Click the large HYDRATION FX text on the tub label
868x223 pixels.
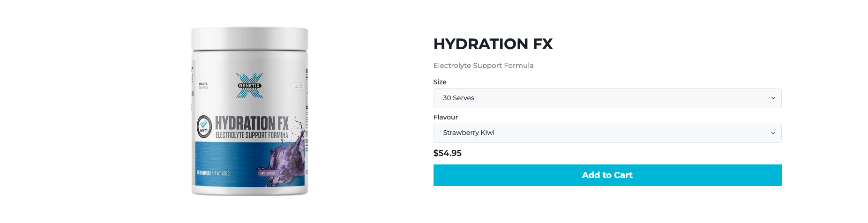pyautogui.click(x=252, y=123)
